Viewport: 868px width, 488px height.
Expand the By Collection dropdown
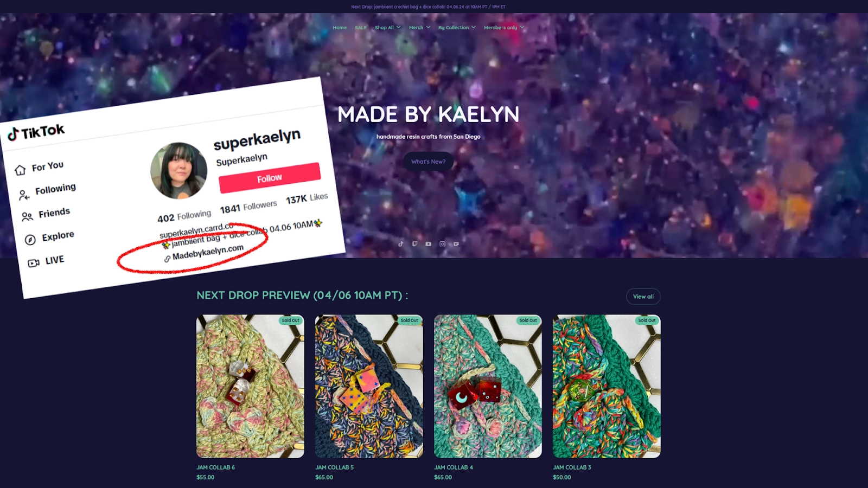(x=457, y=28)
